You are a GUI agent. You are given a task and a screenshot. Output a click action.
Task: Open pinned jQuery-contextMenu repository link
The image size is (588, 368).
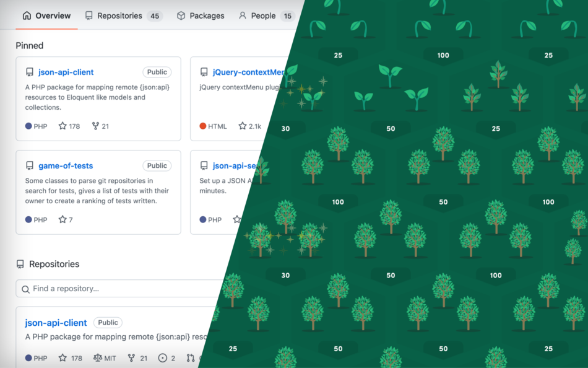click(249, 72)
